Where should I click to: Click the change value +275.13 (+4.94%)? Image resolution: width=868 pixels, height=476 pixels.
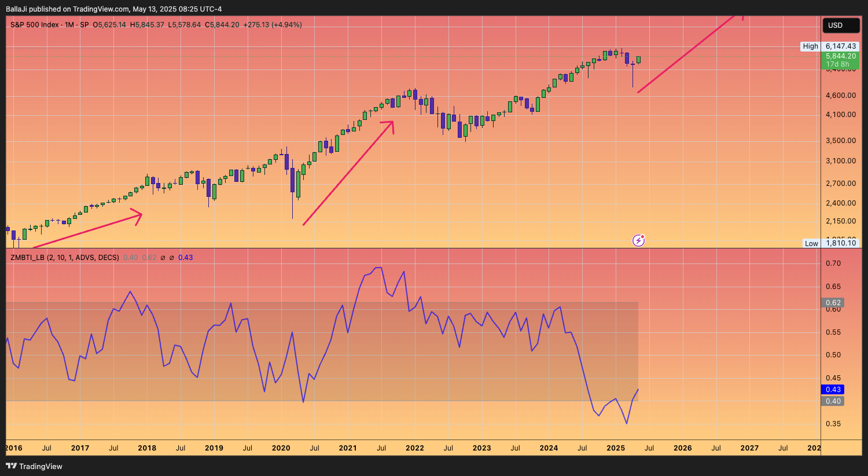(x=273, y=25)
